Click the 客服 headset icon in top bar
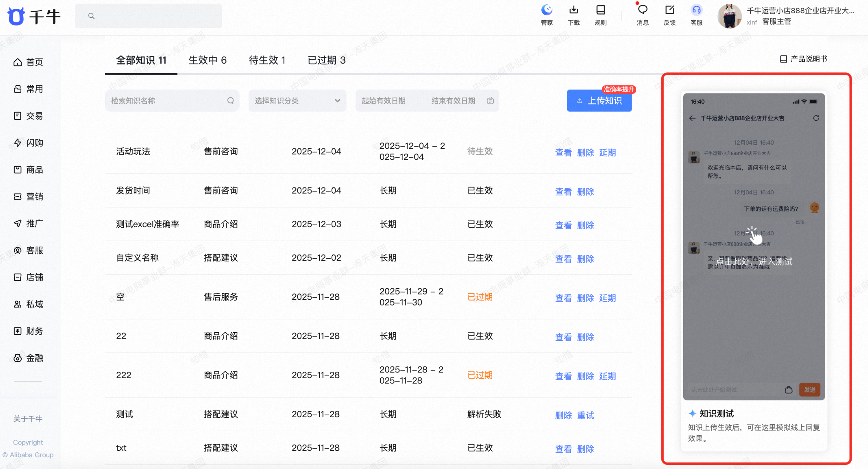Screen dimensions: 868x469 697,15
